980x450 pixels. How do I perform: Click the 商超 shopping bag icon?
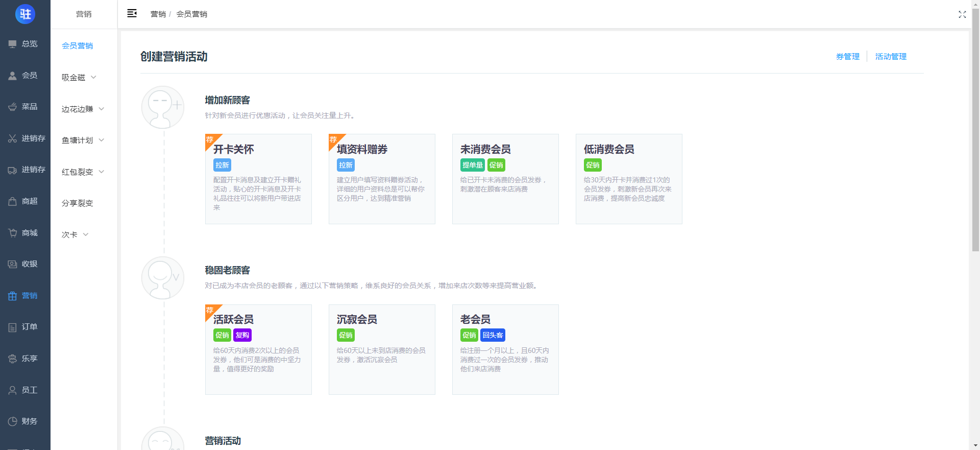pos(13,201)
